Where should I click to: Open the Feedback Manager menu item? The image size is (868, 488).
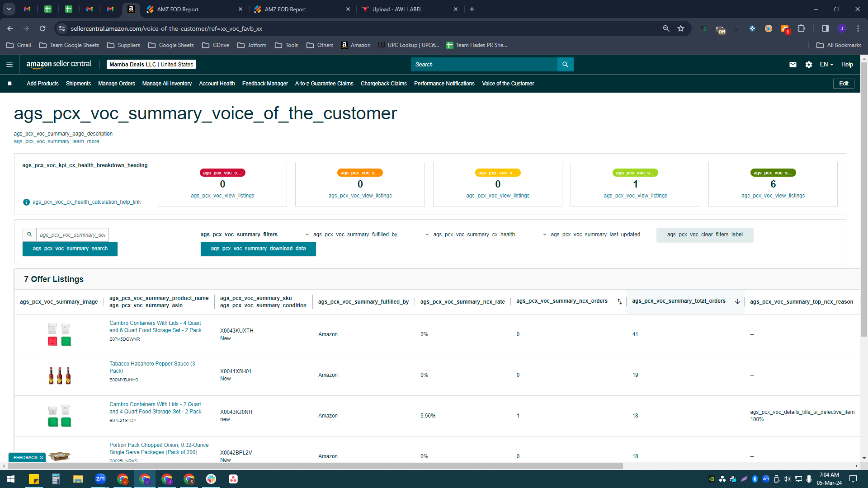pos(265,84)
